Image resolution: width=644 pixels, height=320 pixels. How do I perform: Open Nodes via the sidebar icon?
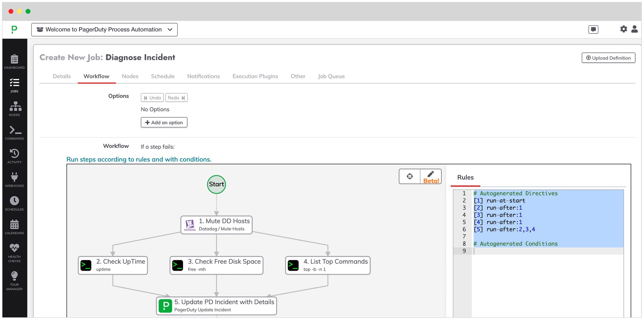pos(14,108)
